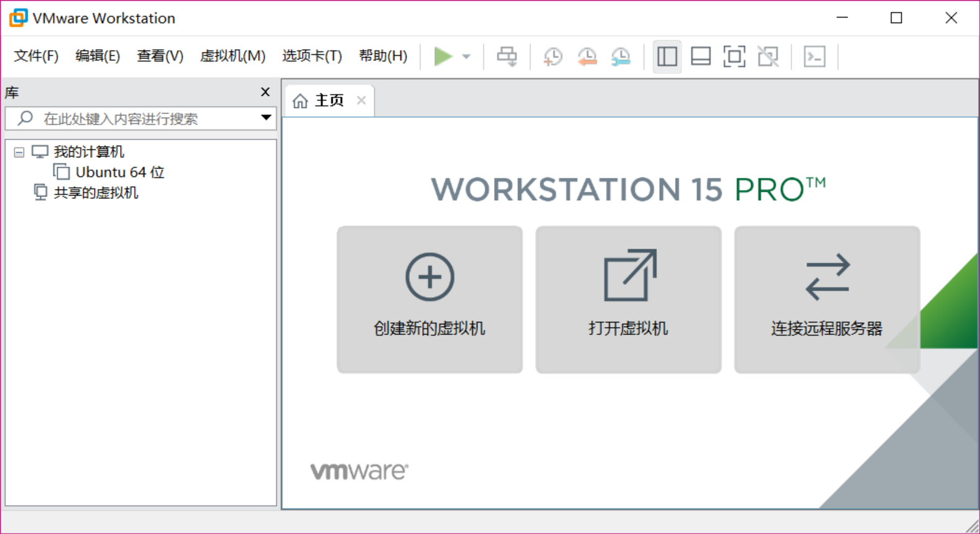The image size is (980, 534).
Task: Click 连接远程服务器 button
Action: click(827, 300)
